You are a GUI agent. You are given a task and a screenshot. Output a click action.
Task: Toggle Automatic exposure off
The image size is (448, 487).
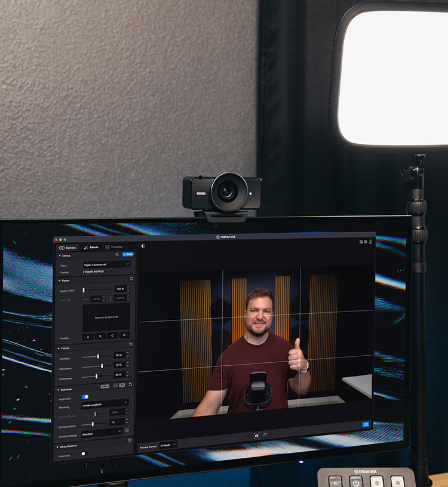tap(85, 397)
